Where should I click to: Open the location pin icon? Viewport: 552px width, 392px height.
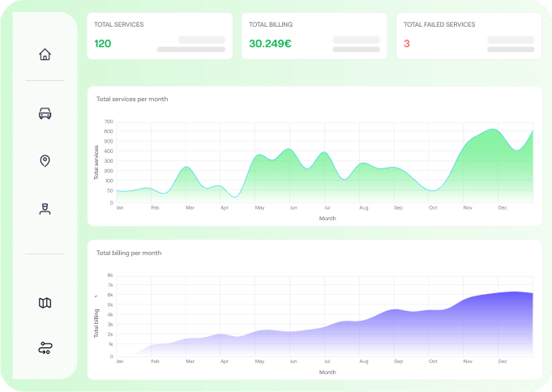tap(45, 160)
